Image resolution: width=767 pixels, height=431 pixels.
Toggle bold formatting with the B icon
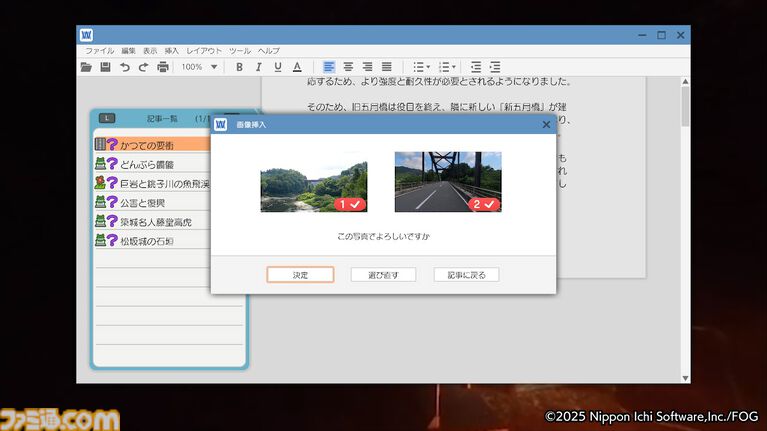(239, 67)
